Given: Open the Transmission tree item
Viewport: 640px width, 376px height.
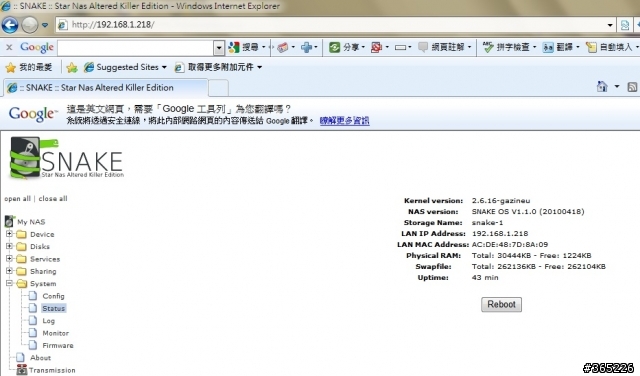Looking at the screenshot, I should pyautogui.click(x=52, y=370).
